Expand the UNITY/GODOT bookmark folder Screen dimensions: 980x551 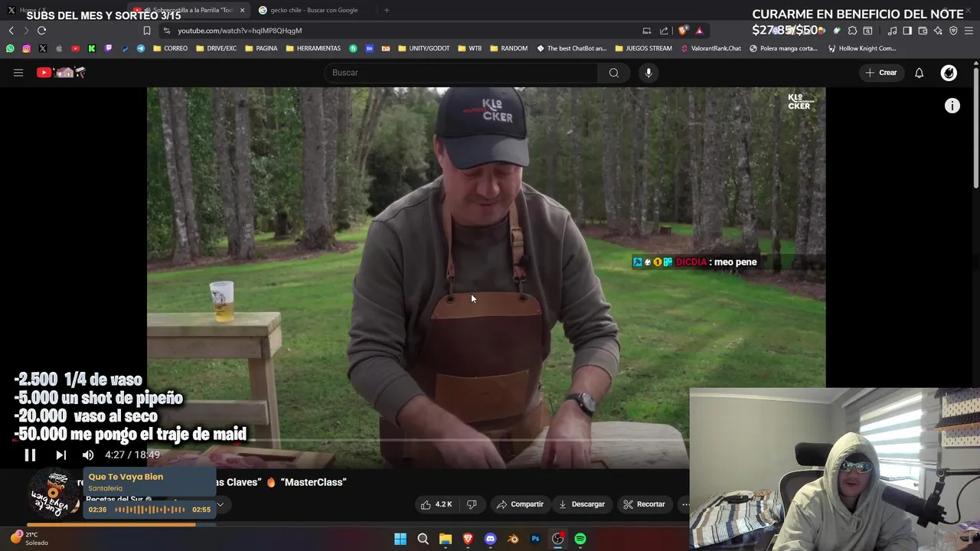[x=423, y=48]
